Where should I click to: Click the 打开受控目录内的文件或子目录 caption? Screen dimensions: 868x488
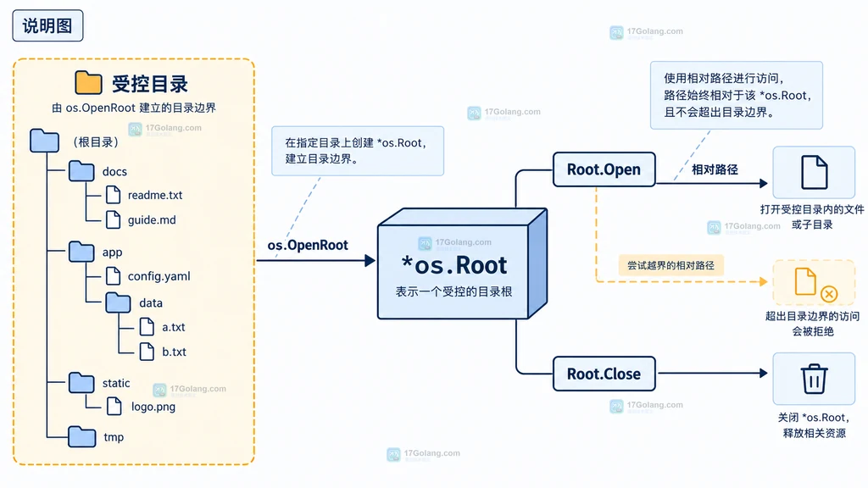tap(812, 217)
